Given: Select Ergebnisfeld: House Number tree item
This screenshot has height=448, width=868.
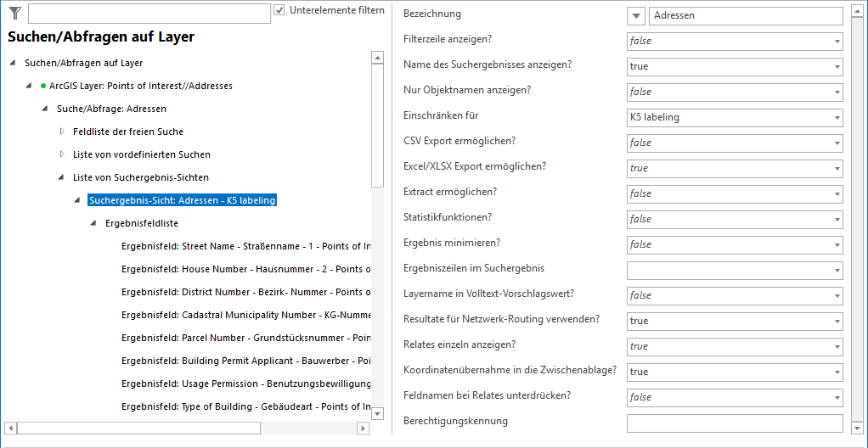Looking at the screenshot, I should [245, 269].
